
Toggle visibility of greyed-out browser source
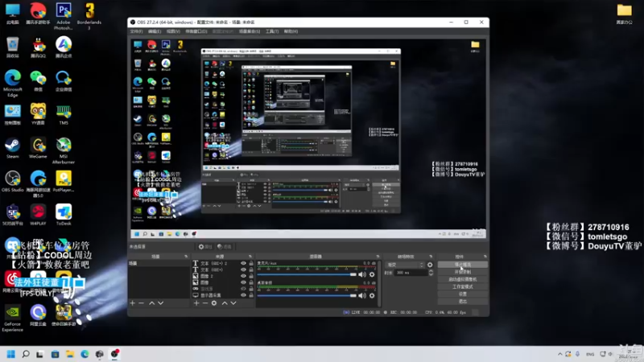click(x=243, y=289)
